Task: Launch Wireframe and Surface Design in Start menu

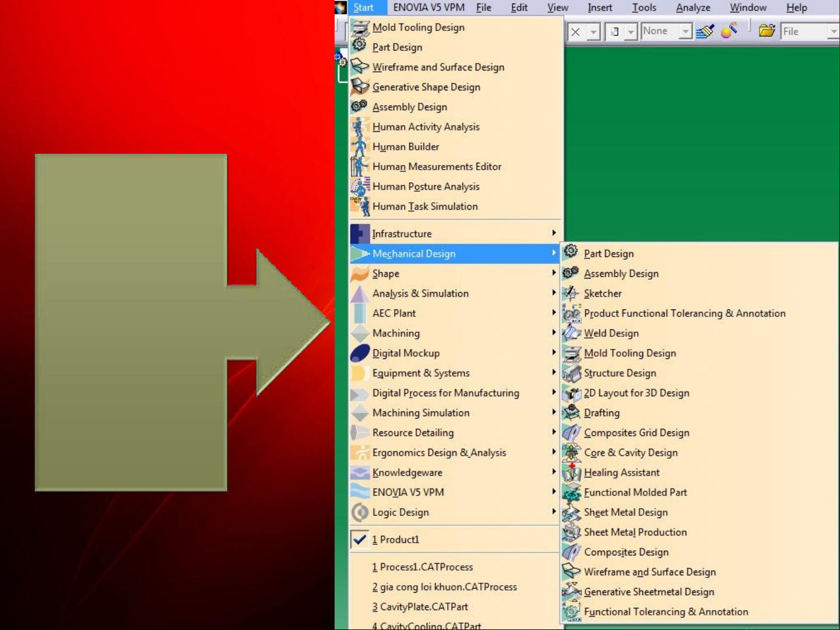Action: pyautogui.click(x=456, y=67)
